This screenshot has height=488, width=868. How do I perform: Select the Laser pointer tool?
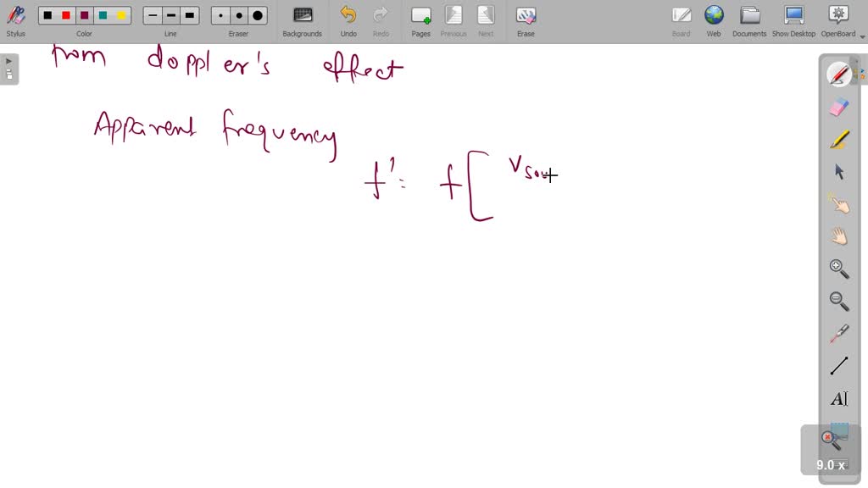point(838,334)
